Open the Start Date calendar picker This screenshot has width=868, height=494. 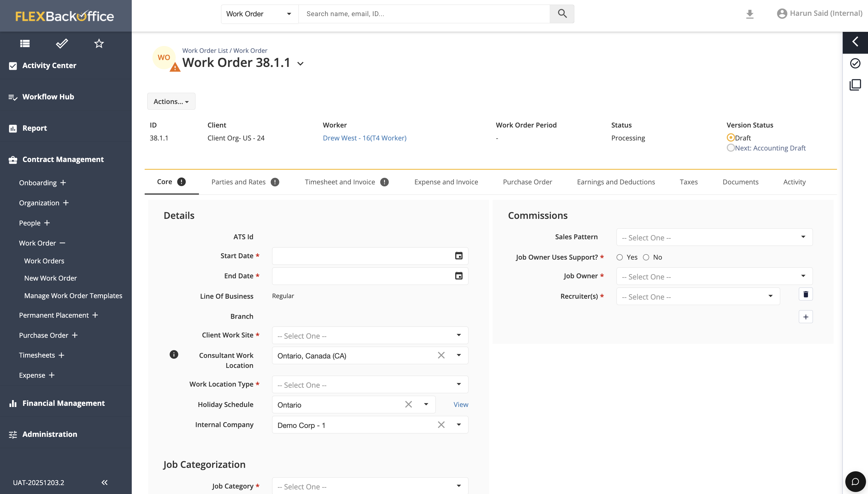pyautogui.click(x=458, y=256)
